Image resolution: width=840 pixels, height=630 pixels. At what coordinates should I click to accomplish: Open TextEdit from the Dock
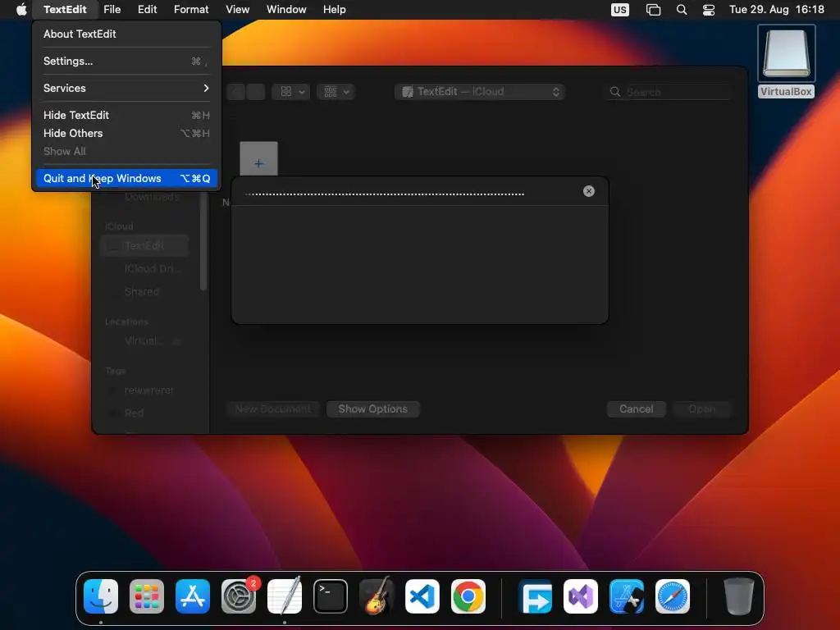pyautogui.click(x=285, y=596)
